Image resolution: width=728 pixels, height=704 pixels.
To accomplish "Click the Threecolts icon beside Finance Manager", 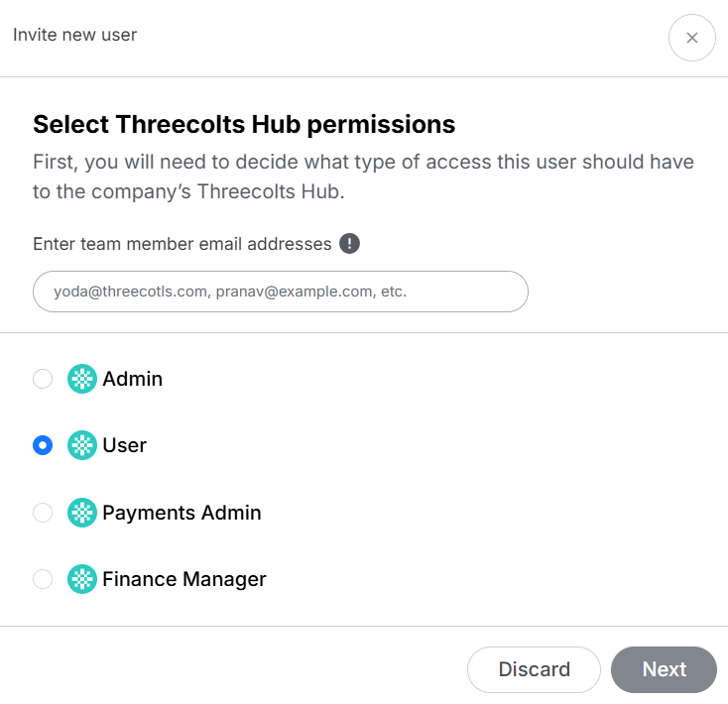I will pos(81,579).
